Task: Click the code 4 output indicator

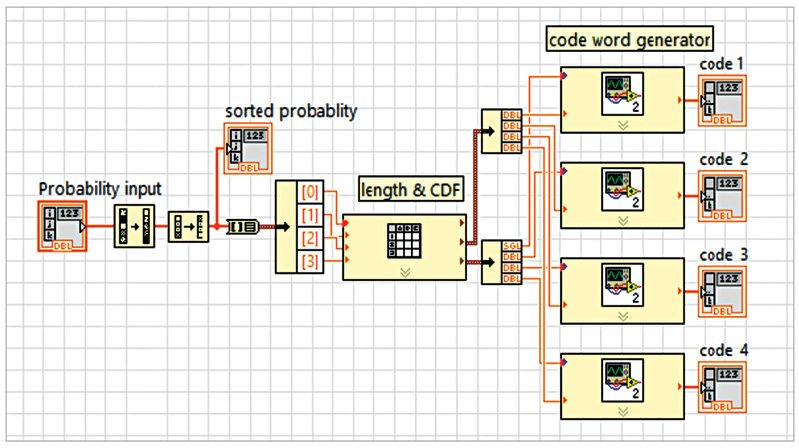Action: click(722, 386)
